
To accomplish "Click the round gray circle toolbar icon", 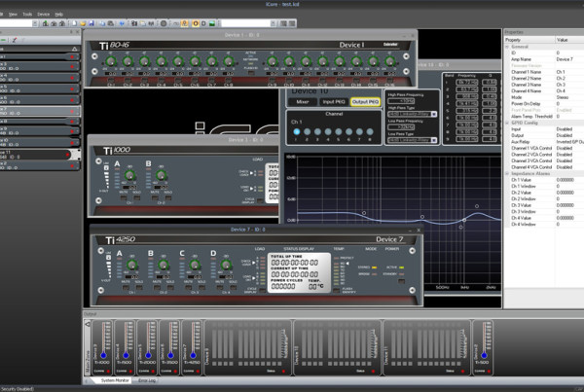I will 164,23.
